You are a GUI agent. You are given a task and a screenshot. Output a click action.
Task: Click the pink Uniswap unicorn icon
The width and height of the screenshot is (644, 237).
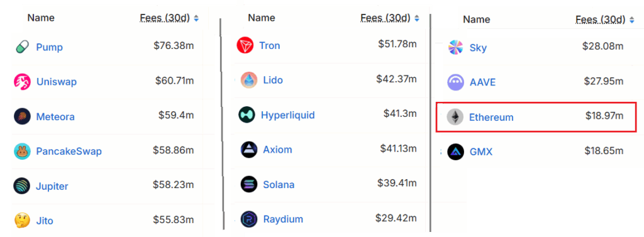(x=22, y=82)
